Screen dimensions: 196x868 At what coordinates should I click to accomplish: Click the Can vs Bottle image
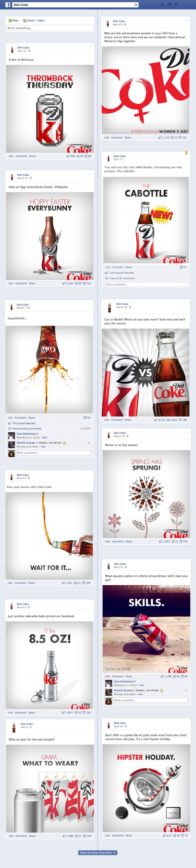tap(145, 373)
